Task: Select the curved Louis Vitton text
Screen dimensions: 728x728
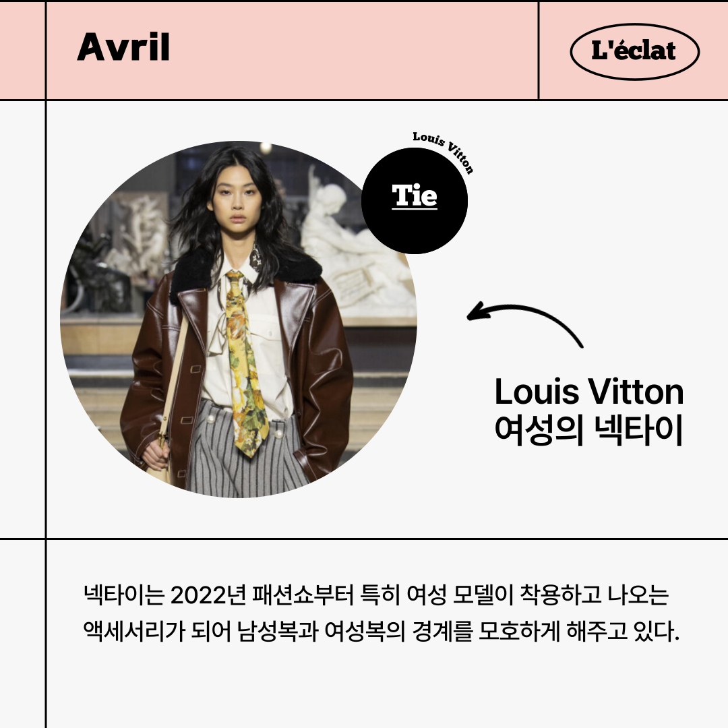Action: 444,151
